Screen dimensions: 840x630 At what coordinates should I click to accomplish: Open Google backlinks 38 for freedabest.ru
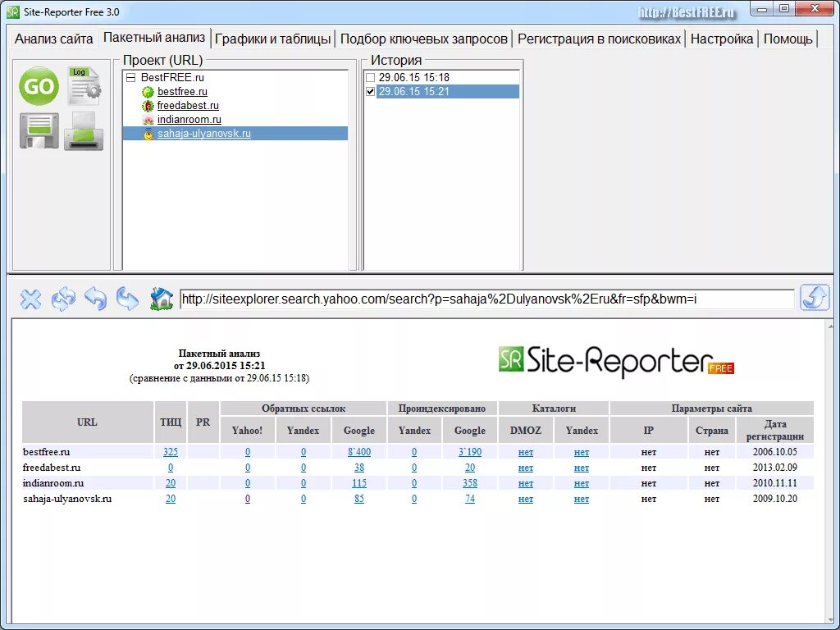click(359, 467)
